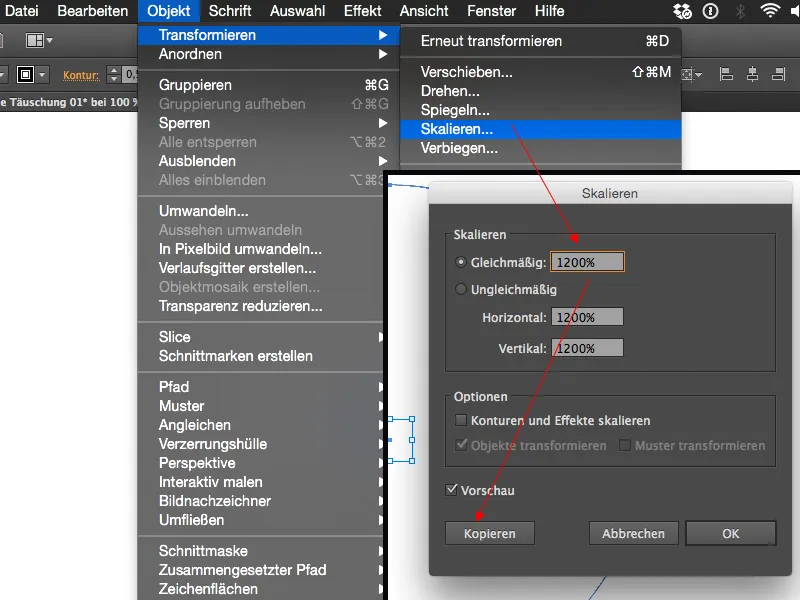Click the Align To selection icon
Image resolution: width=800 pixels, height=600 pixels.
click(687, 75)
